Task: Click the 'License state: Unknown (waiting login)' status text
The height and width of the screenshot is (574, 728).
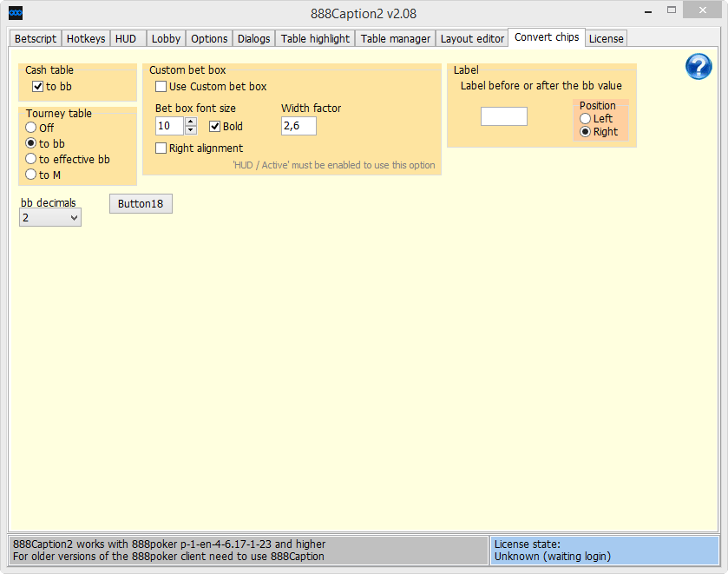Action: [553, 551]
